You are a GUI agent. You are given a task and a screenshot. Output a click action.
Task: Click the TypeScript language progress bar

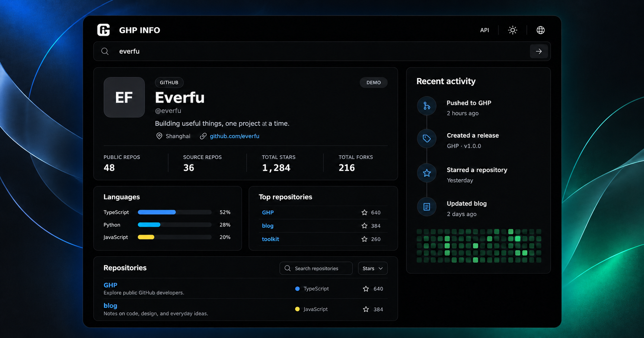click(175, 212)
